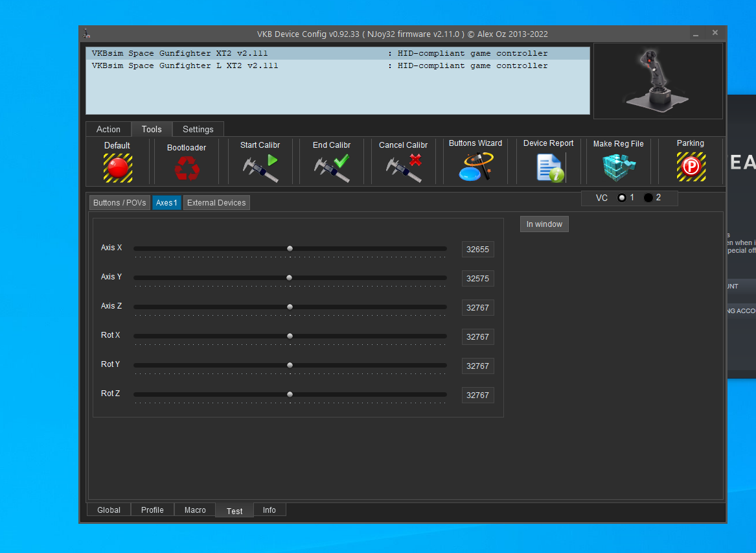The image size is (756, 553).
Task: Click the Parking icon
Action: (x=691, y=167)
